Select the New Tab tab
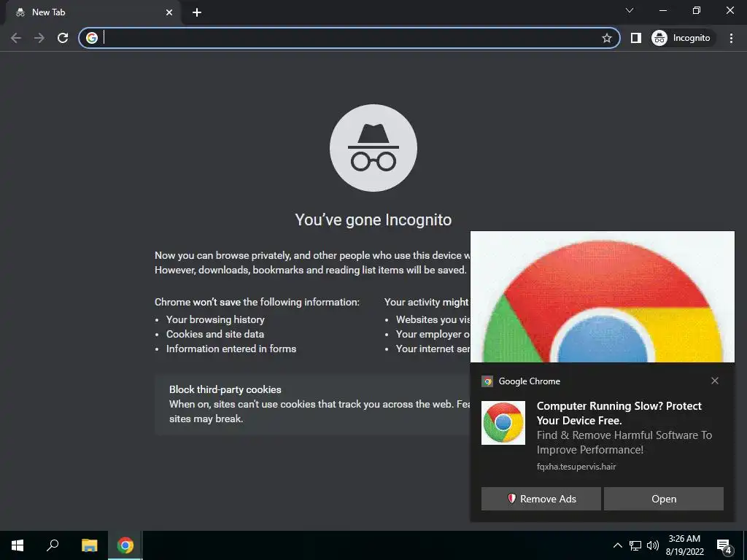The height and width of the screenshot is (560, 747). pos(93,12)
